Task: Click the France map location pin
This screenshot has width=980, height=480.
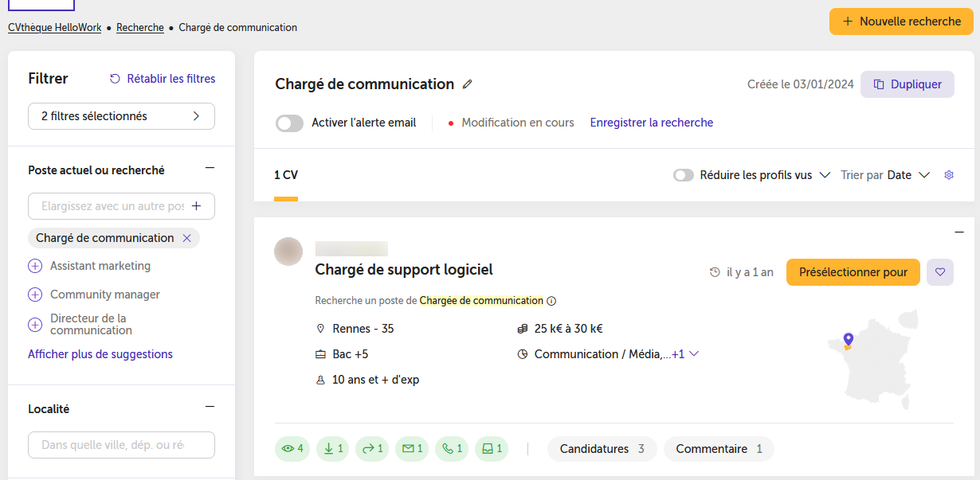Action: tap(848, 341)
